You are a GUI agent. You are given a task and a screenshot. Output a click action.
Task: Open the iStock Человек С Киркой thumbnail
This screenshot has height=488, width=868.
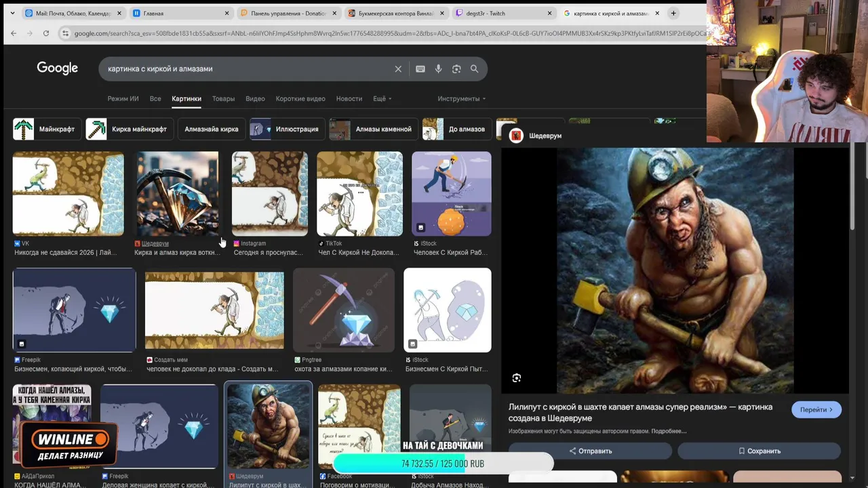pyautogui.click(x=452, y=194)
